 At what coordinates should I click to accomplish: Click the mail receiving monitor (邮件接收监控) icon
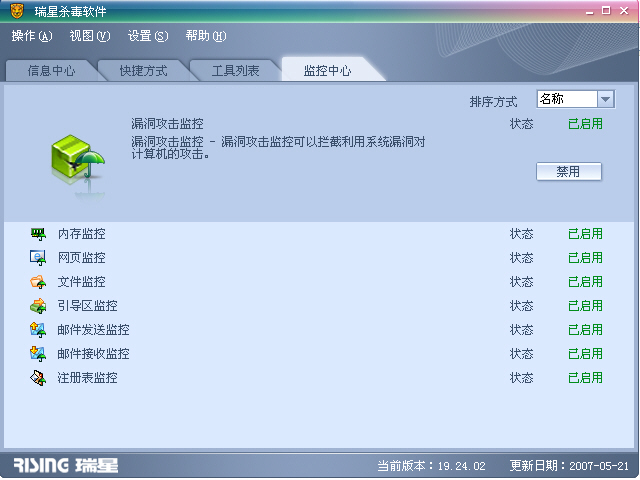(38, 354)
